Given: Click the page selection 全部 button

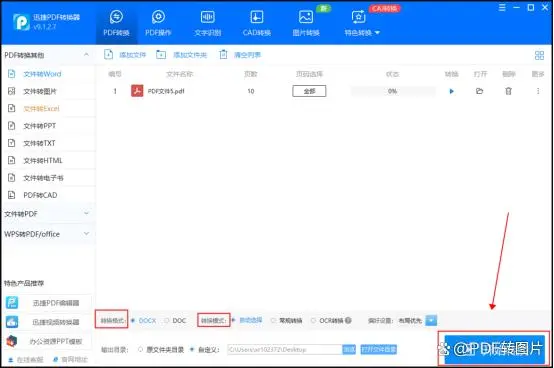Looking at the screenshot, I should coord(309,91).
